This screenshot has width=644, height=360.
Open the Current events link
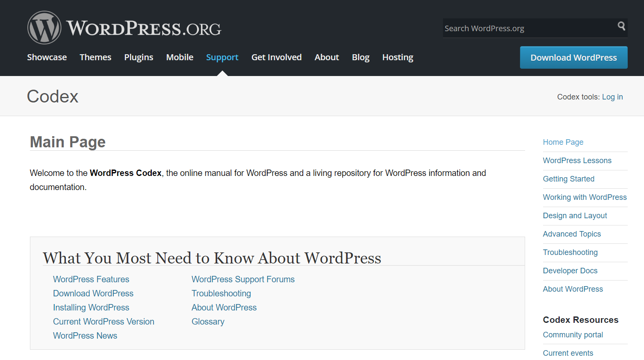(568, 353)
